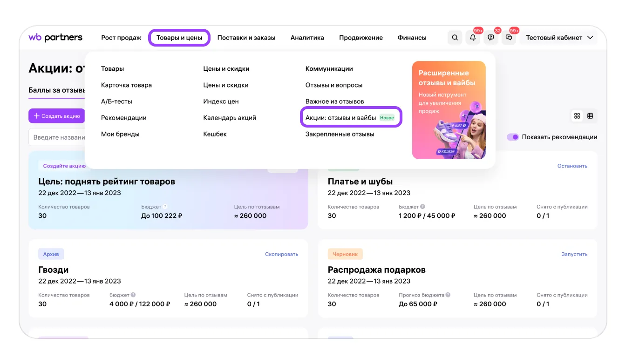Select Карточка товара from the menu
Screen dimensions: 626x364
[x=126, y=85]
